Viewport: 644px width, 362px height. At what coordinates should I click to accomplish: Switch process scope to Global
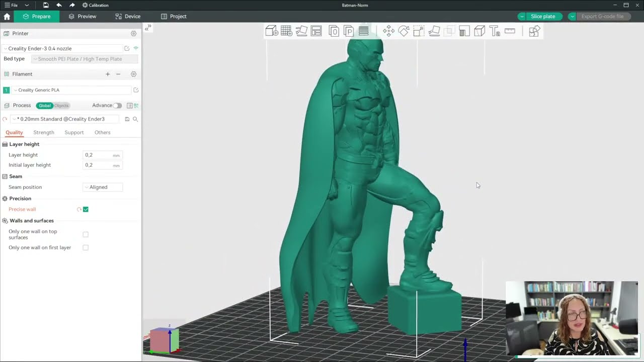(x=45, y=106)
